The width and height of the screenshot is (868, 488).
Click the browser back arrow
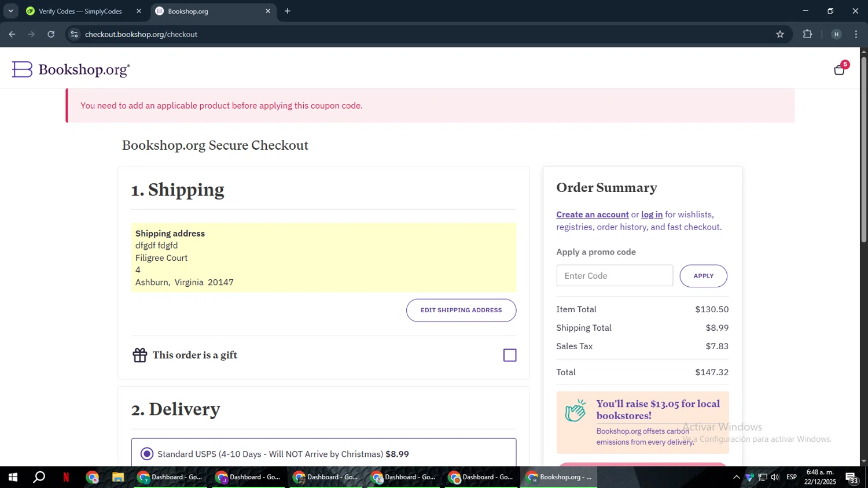tap(12, 34)
